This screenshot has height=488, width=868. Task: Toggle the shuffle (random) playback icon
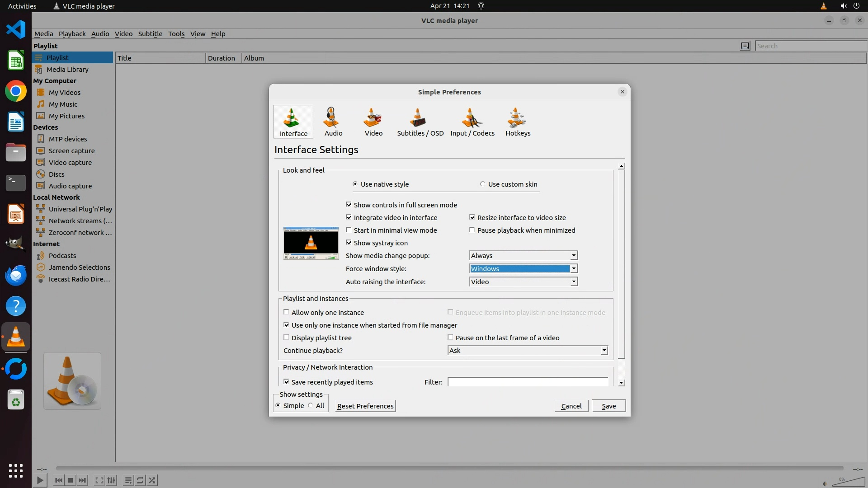(x=152, y=480)
